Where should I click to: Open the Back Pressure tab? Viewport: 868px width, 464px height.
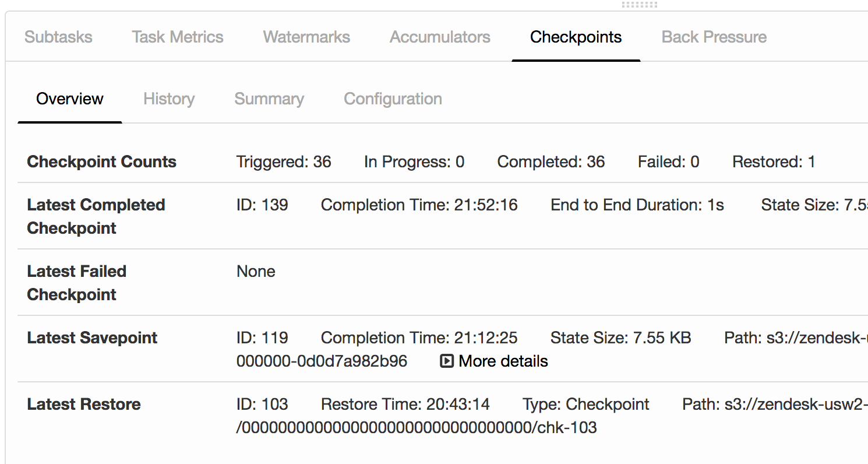[714, 37]
